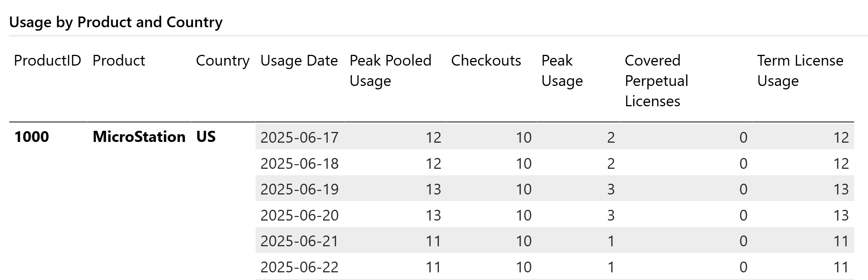This screenshot has width=868, height=280.
Task: Click the 2025-06-19 usage date cell
Action: (x=299, y=189)
